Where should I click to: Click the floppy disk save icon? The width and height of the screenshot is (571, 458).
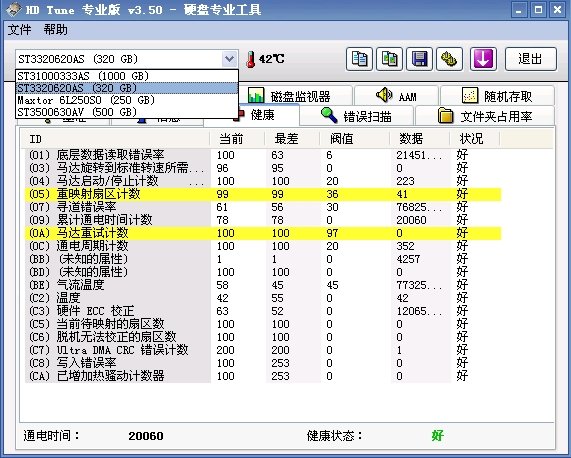tap(420, 59)
